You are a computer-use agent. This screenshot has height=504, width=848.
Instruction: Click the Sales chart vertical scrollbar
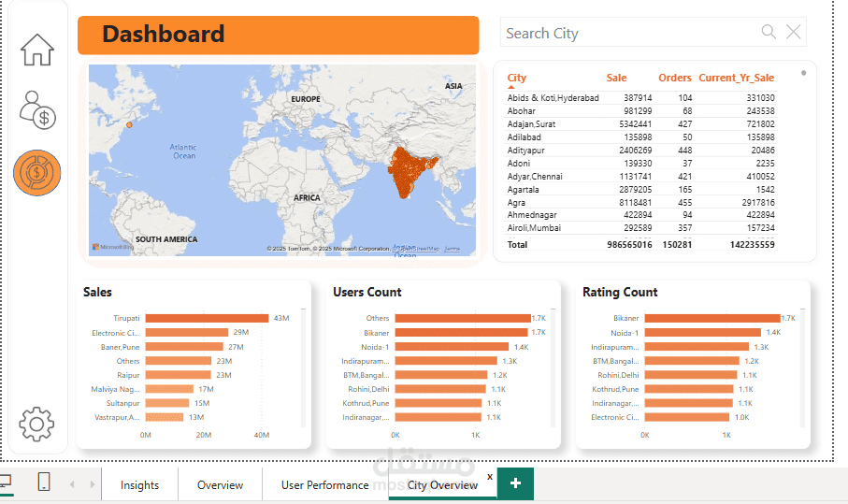click(304, 367)
